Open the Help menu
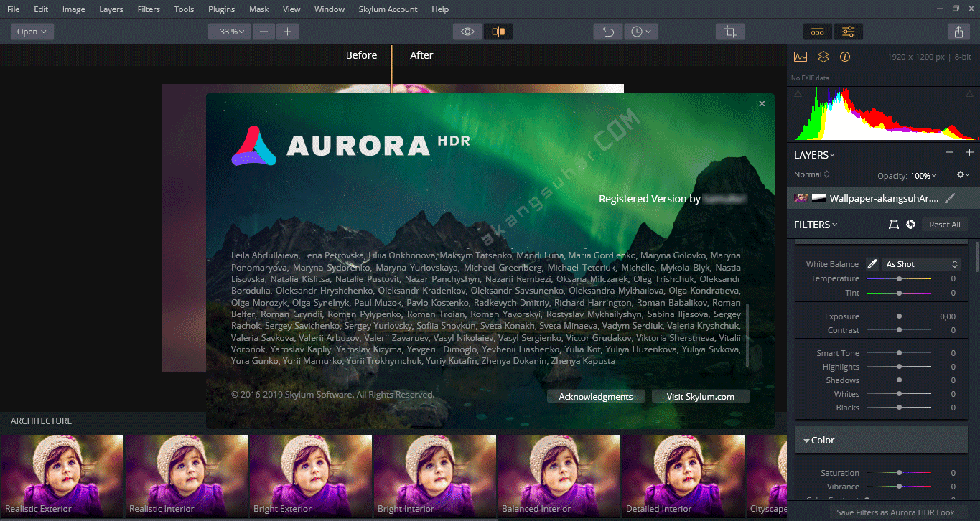The width and height of the screenshot is (980, 521). 440,9
